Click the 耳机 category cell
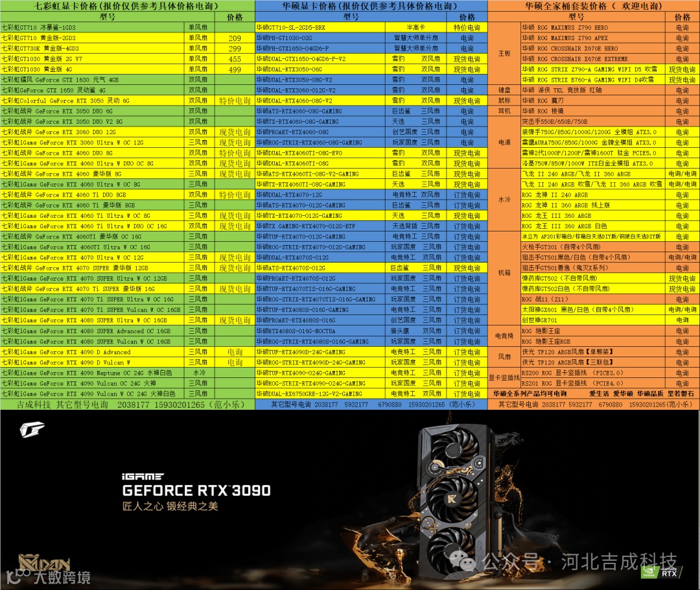 tap(504, 111)
